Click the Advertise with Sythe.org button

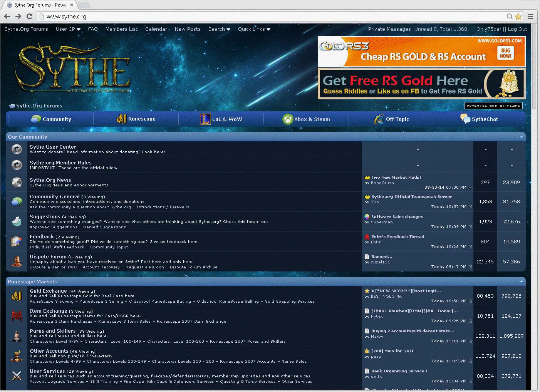pos(493,106)
